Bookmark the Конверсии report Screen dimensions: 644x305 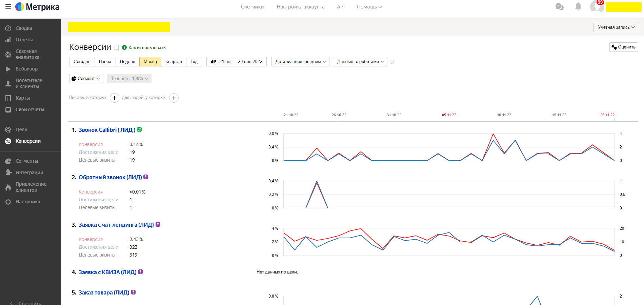tap(117, 48)
